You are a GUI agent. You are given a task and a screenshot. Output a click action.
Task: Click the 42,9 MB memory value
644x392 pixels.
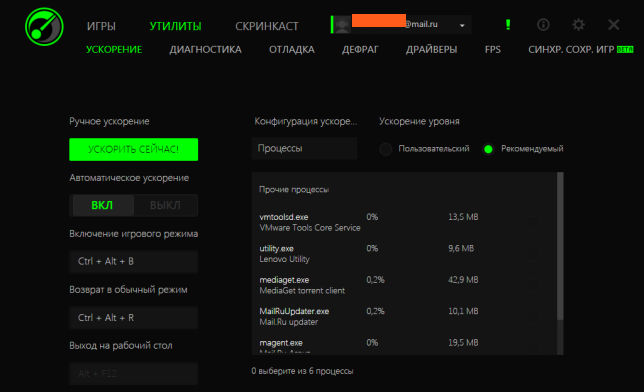coord(463,280)
